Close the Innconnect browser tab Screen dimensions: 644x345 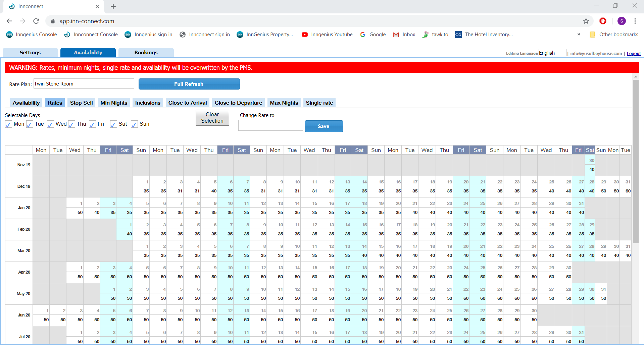pos(97,6)
